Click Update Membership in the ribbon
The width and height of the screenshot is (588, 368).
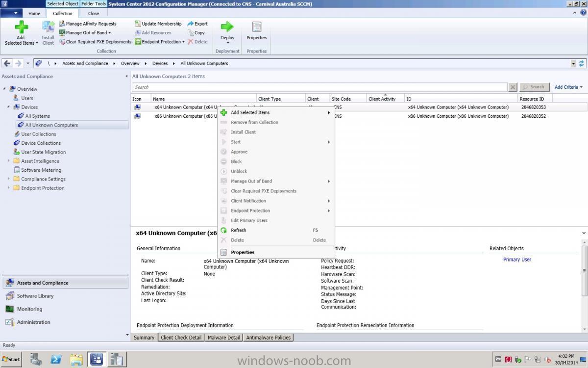pos(158,24)
